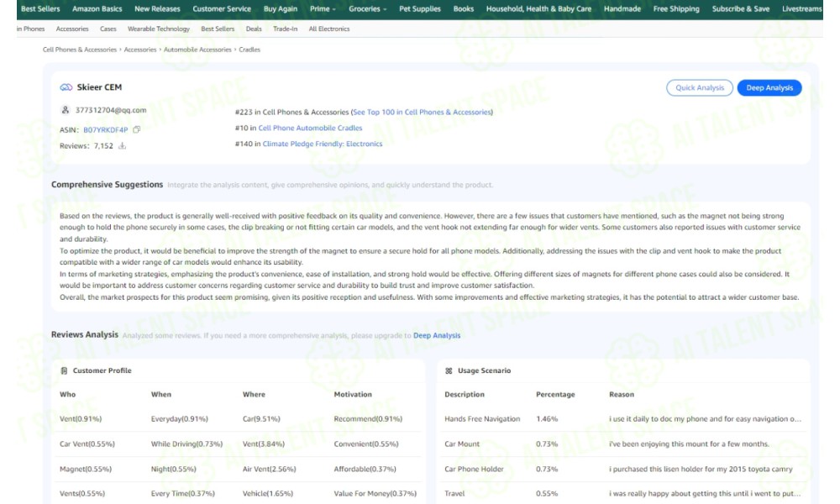Open Best Sellers in top navigation

click(40, 9)
